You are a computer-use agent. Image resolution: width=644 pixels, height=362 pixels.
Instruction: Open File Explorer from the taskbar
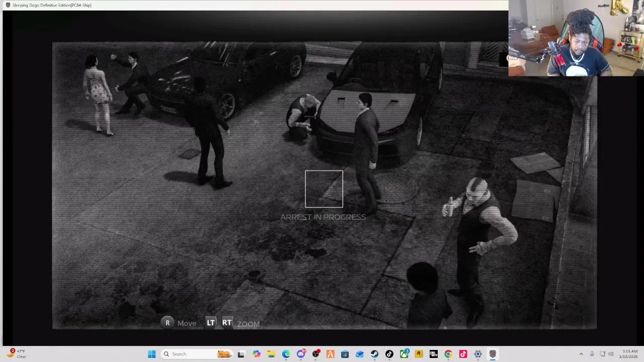(271, 354)
